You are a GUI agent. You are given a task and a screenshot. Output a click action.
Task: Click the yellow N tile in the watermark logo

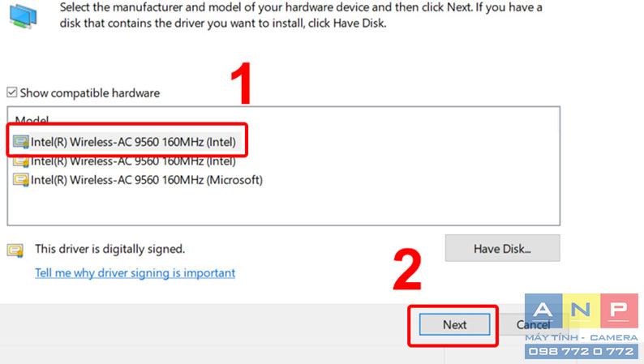(582, 310)
